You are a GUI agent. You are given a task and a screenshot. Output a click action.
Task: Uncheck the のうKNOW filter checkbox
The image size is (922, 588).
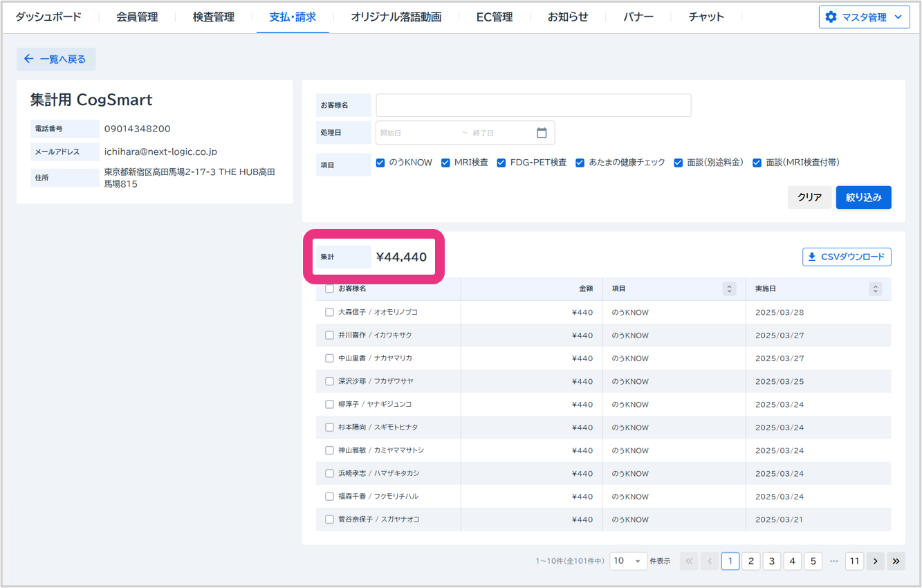(380, 163)
